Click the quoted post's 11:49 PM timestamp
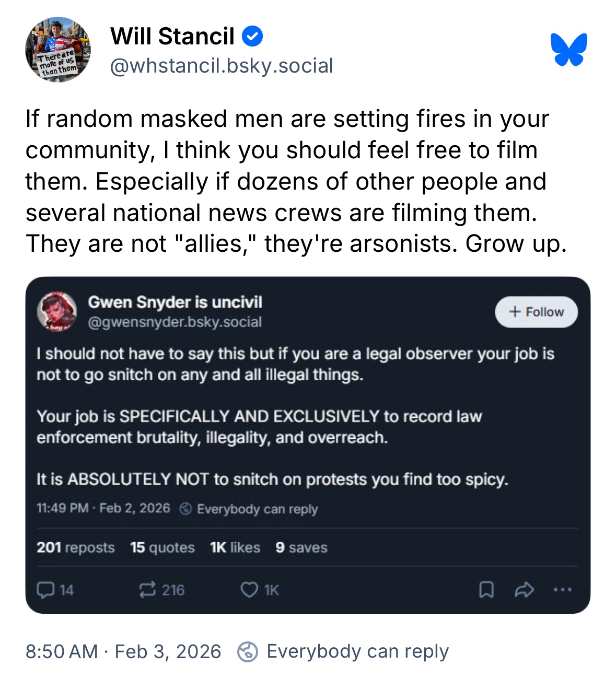Image resolution: width=616 pixels, height=678 pixels. tap(103, 508)
